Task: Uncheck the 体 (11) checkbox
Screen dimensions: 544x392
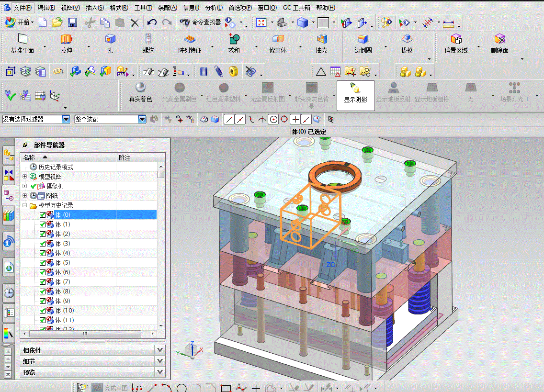Action: point(43,320)
